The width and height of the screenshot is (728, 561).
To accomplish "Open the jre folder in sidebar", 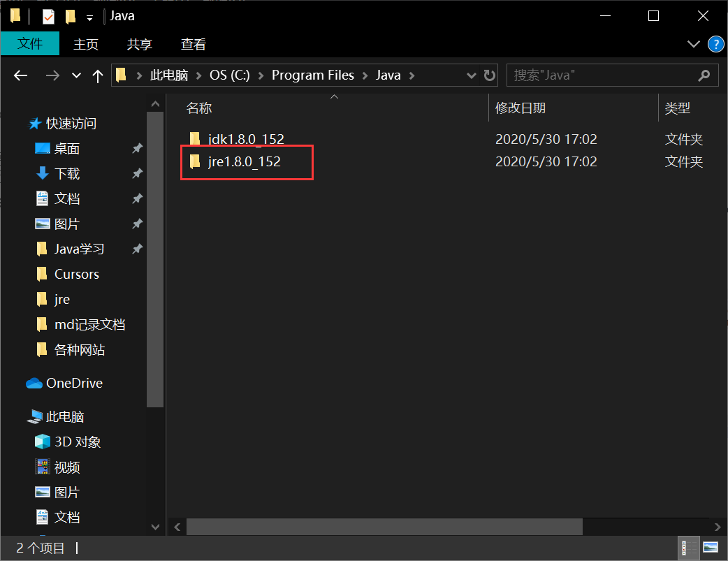I will (x=62, y=299).
